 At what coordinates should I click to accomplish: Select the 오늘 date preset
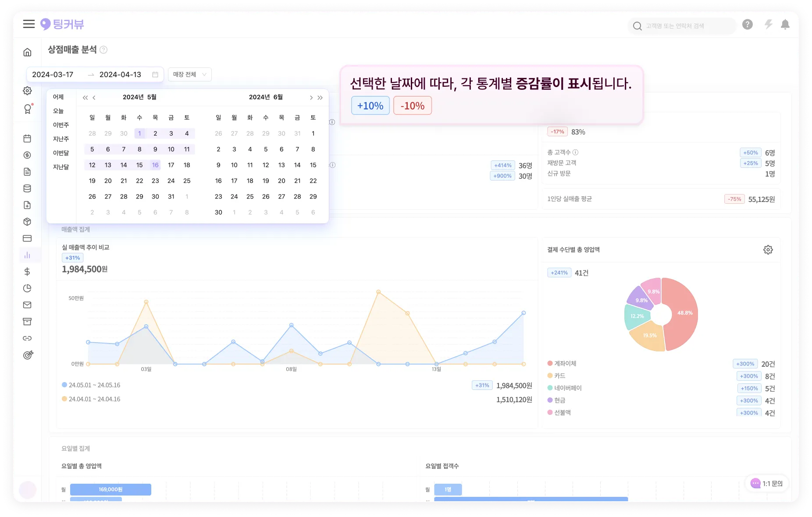point(58,111)
